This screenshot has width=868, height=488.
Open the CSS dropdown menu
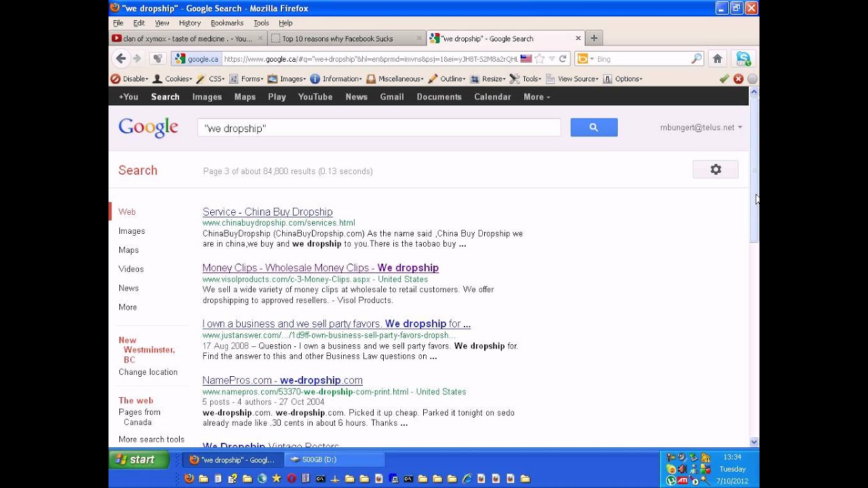coord(210,79)
